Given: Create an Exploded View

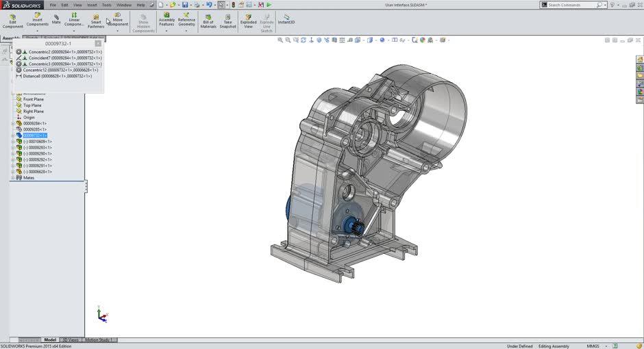Looking at the screenshot, I should click(248, 21).
